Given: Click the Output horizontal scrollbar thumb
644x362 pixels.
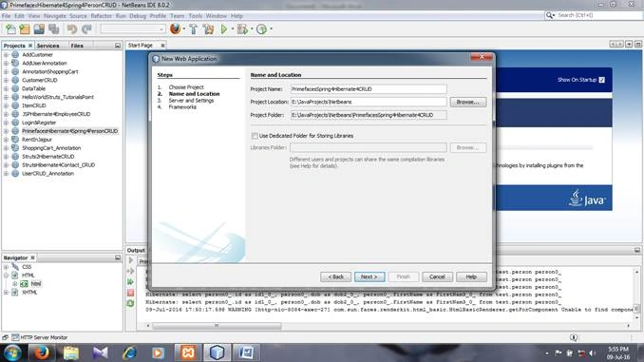Looking at the screenshot, I should (x=217, y=326).
